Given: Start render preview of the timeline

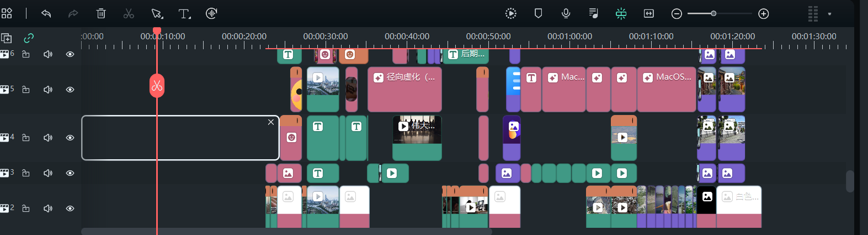Looking at the screenshot, I should 511,13.
